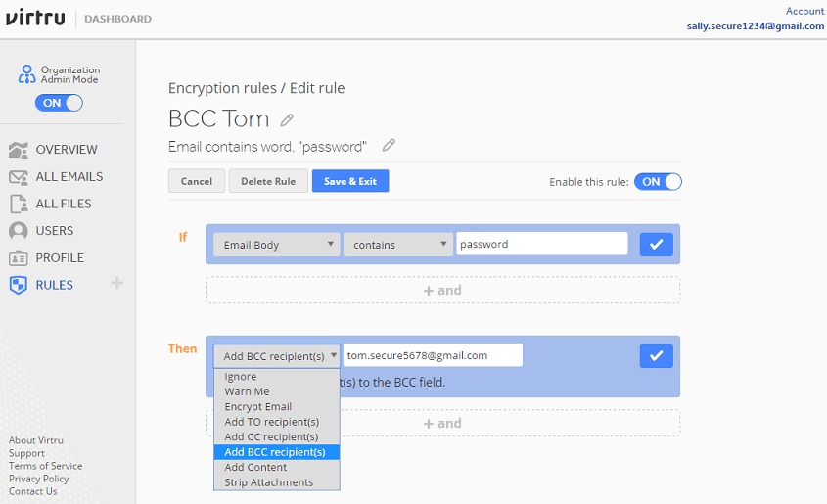Click the Virtru logo

[35, 18]
